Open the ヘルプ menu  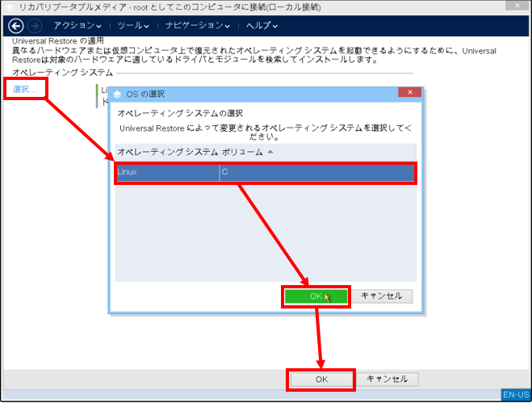click(x=262, y=26)
